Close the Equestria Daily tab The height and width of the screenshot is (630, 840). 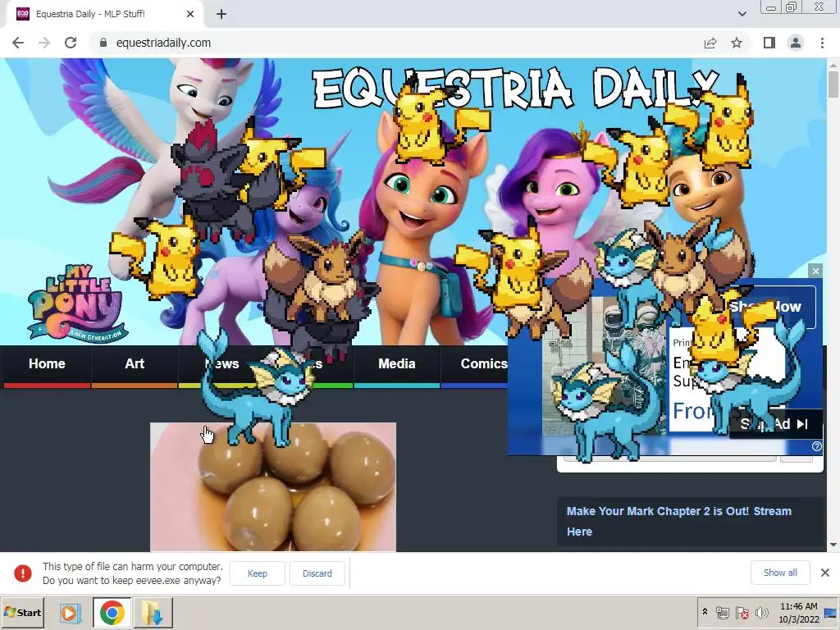pyautogui.click(x=190, y=14)
